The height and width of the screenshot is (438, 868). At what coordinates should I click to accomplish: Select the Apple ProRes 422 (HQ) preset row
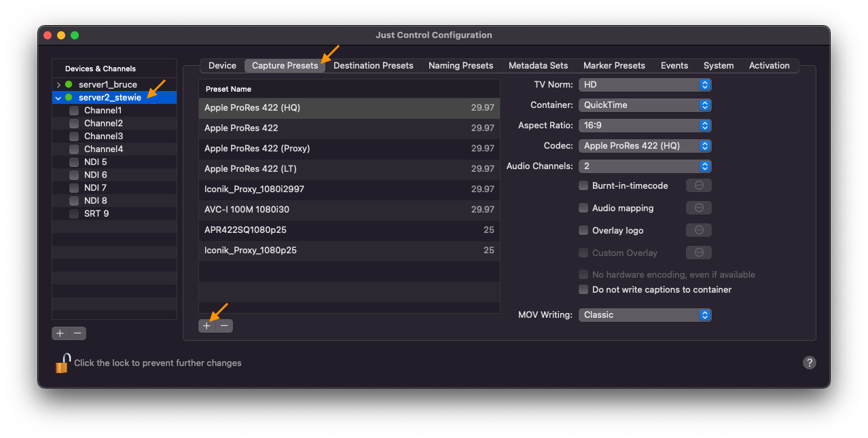click(x=349, y=108)
